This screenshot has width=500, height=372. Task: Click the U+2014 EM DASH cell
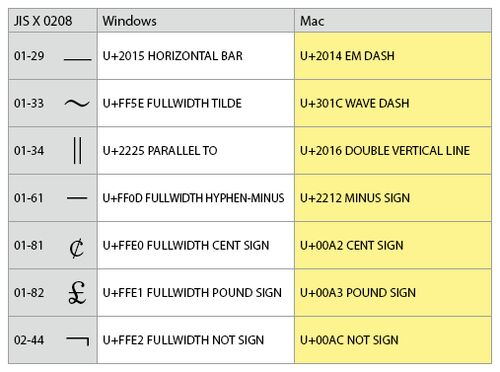pyautogui.click(x=393, y=56)
